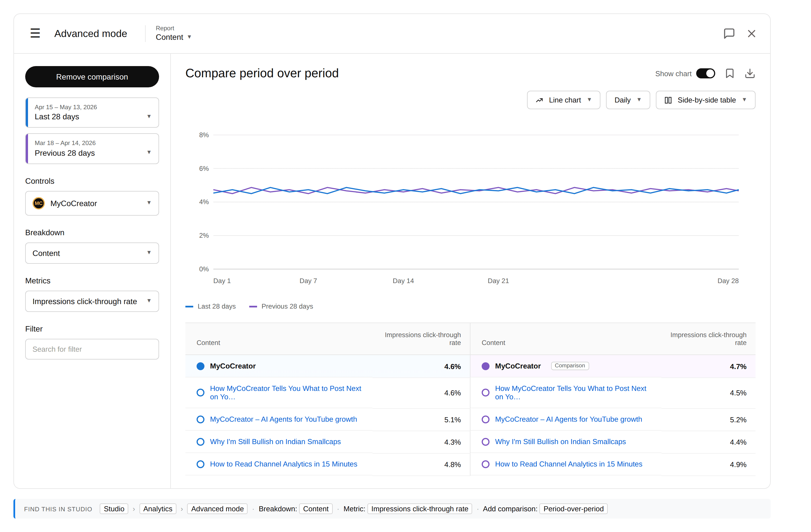Open 'How MyCoCreator Tells You What to Post Next' video link
The width and height of the screenshot is (811, 532).
[x=286, y=393]
